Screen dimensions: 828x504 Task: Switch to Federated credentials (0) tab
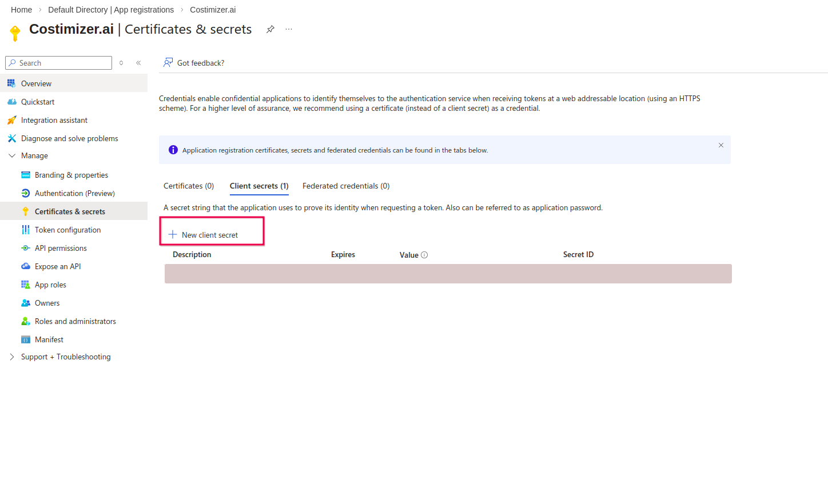346,186
